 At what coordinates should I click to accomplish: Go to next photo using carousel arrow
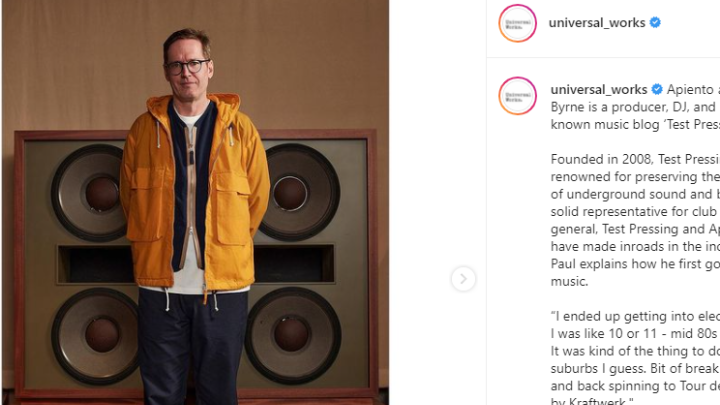pos(463,278)
